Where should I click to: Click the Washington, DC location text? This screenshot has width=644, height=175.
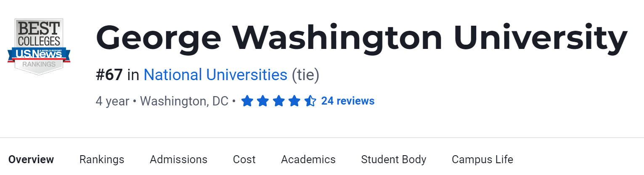click(184, 101)
